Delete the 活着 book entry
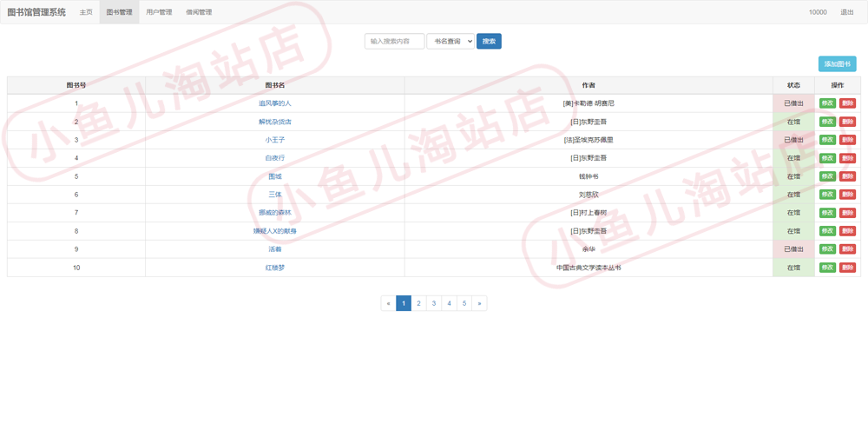The height and width of the screenshot is (437, 868). point(847,250)
